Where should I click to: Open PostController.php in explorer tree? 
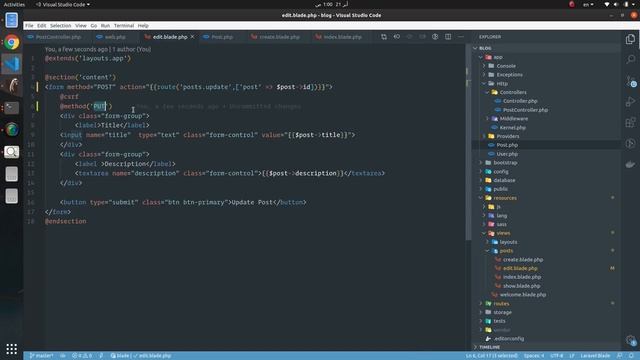pyautogui.click(x=525, y=110)
